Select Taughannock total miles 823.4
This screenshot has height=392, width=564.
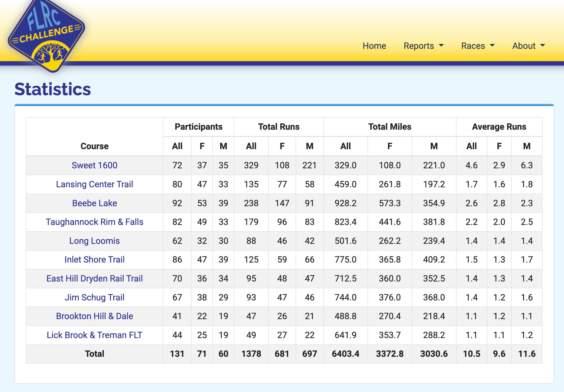click(x=345, y=222)
